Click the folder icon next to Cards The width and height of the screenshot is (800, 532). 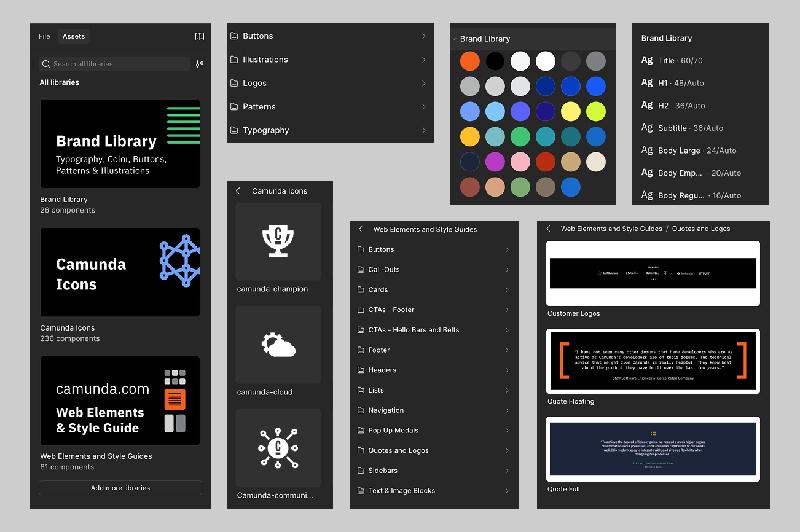[x=361, y=289]
